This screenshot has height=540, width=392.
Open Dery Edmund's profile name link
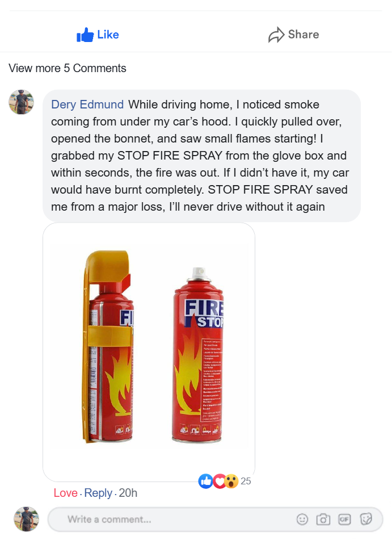pyautogui.click(x=87, y=104)
